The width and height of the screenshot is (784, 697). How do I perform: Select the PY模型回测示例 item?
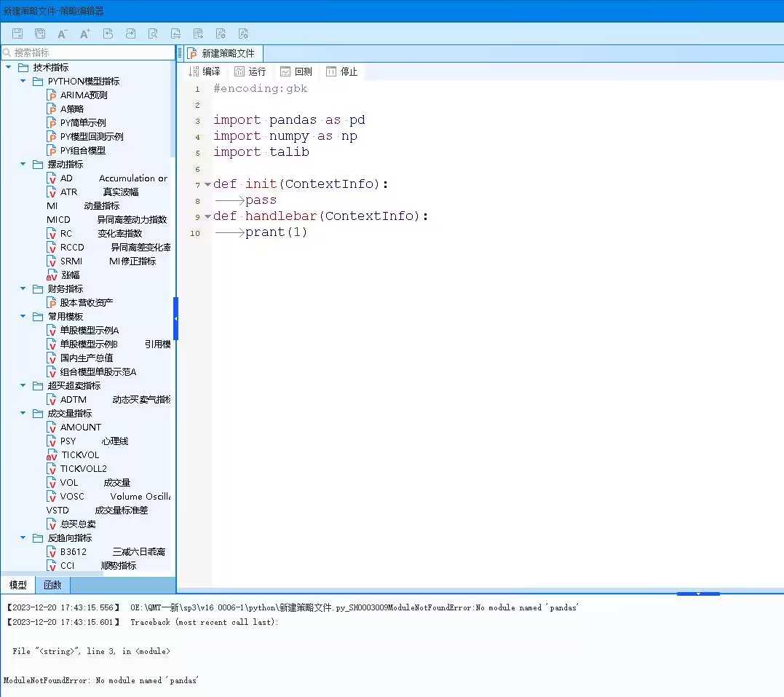click(85, 136)
